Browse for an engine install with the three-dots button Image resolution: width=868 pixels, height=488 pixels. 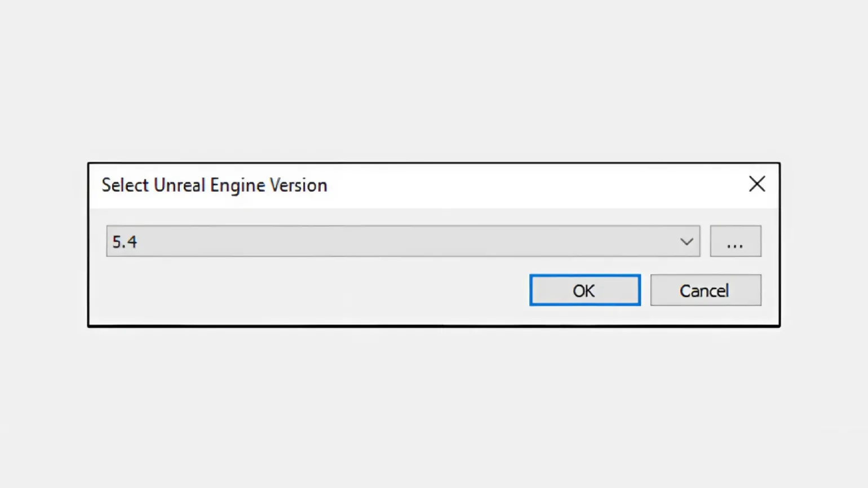pyautogui.click(x=735, y=242)
